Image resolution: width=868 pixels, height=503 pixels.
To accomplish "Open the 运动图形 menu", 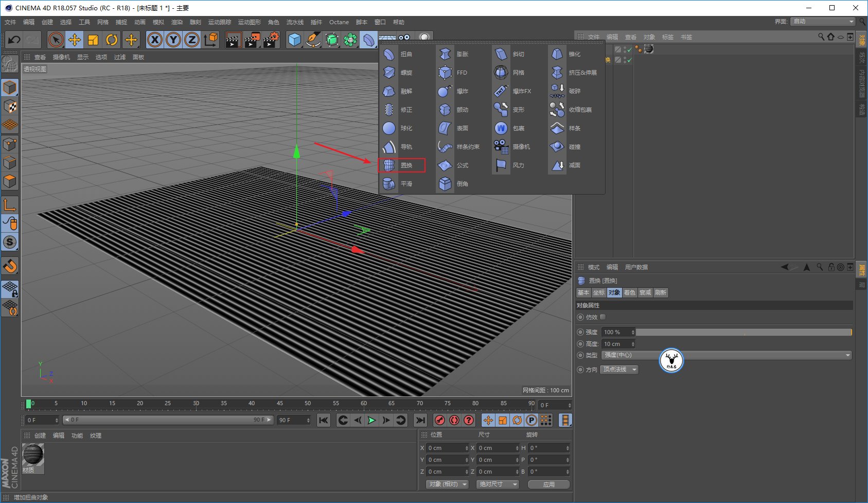I will [249, 22].
